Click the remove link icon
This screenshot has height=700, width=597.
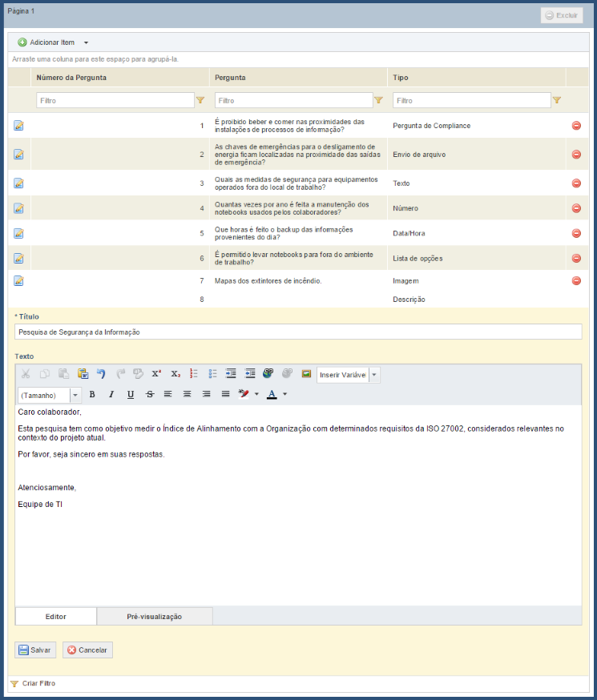tap(287, 374)
